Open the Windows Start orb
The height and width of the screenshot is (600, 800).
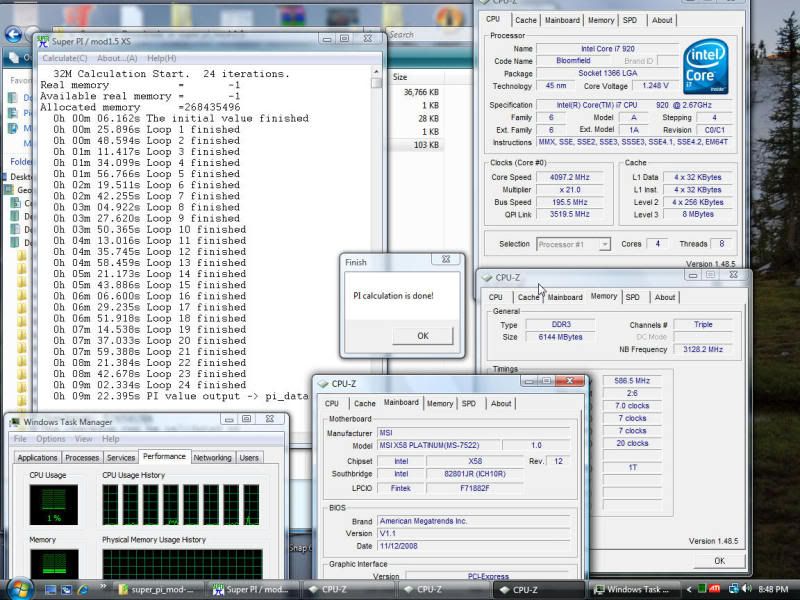tap(18, 589)
